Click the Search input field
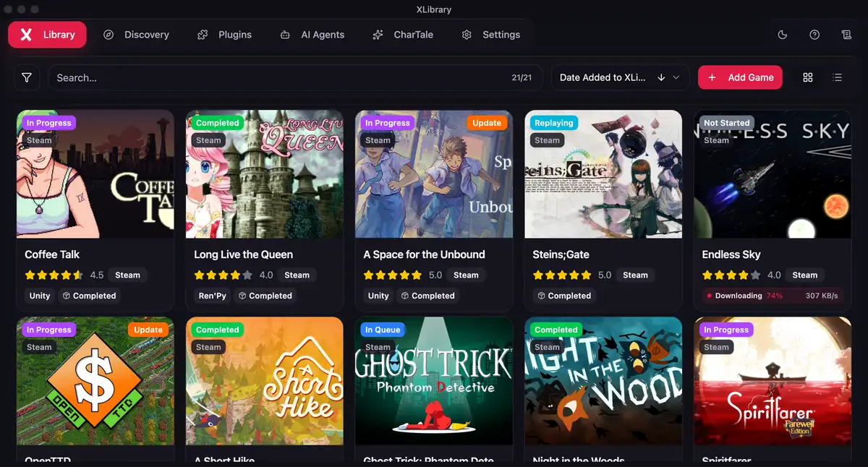868x467 pixels. tap(295, 77)
